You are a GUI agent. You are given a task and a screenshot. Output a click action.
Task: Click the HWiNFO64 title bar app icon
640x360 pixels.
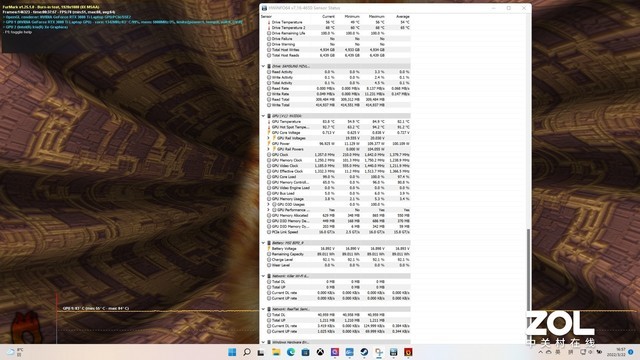tap(264, 8)
